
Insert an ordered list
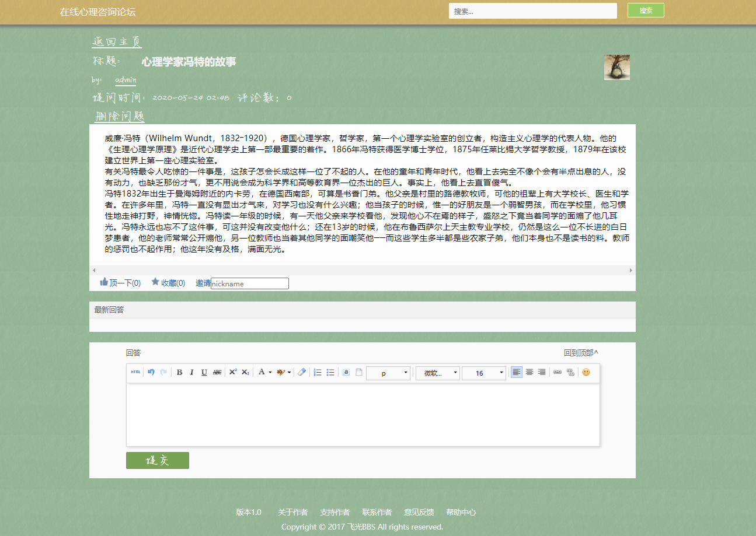point(317,372)
